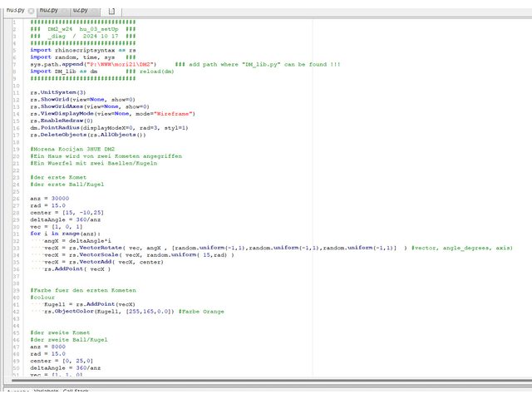This screenshot has width=532, height=399.
Task: Click the rs.ShowGrid line
Action: 82,100
